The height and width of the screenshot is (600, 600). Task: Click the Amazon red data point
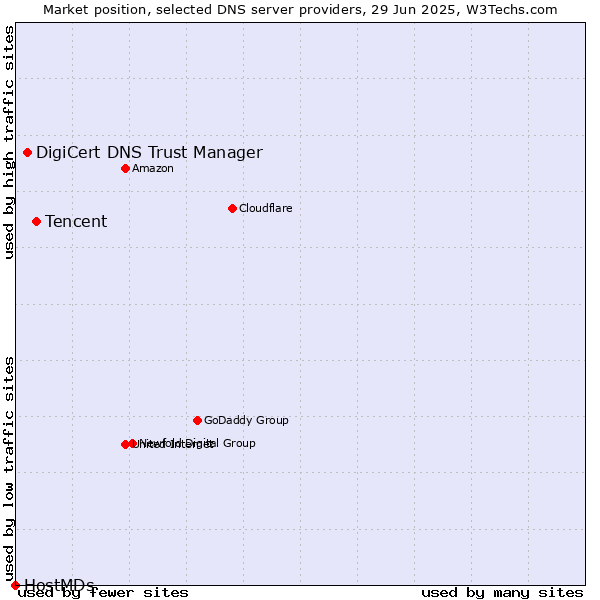[x=126, y=168]
